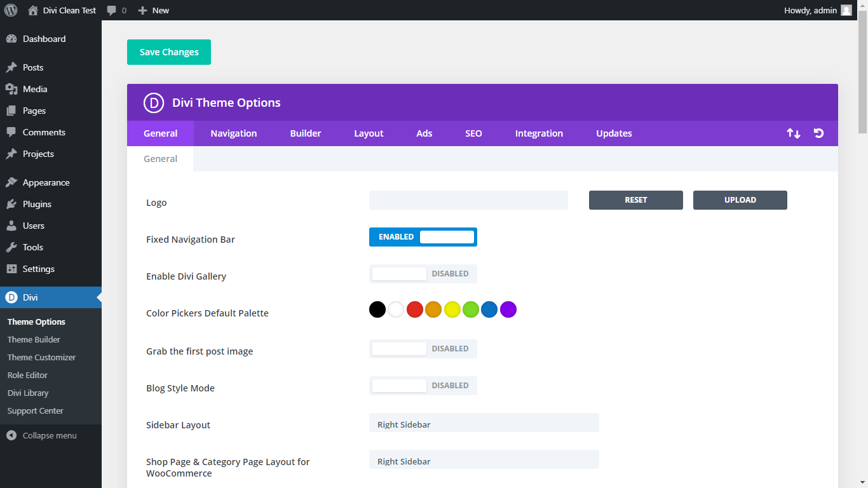The width and height of the screenshot is (868, 488).
Task: Open the comments bubble icon in admin bar
Action: click(112, 11)
